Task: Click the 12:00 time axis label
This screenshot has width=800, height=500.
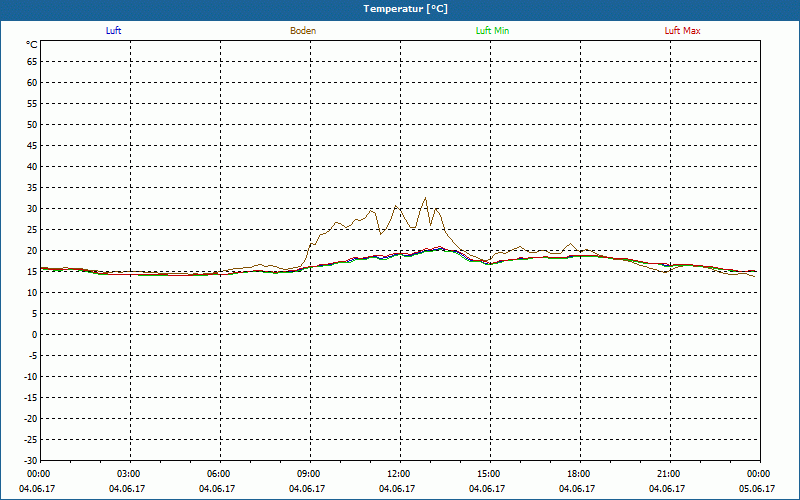Action: 398,474
